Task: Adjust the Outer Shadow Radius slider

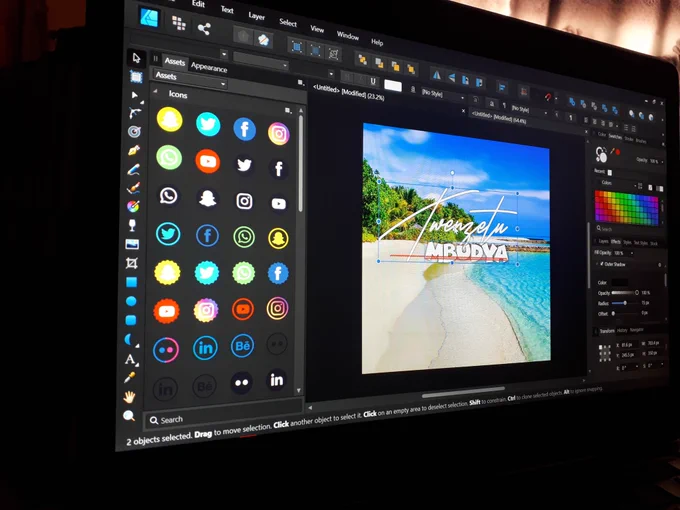Action: pyautogui.click(x=624, y=303)
